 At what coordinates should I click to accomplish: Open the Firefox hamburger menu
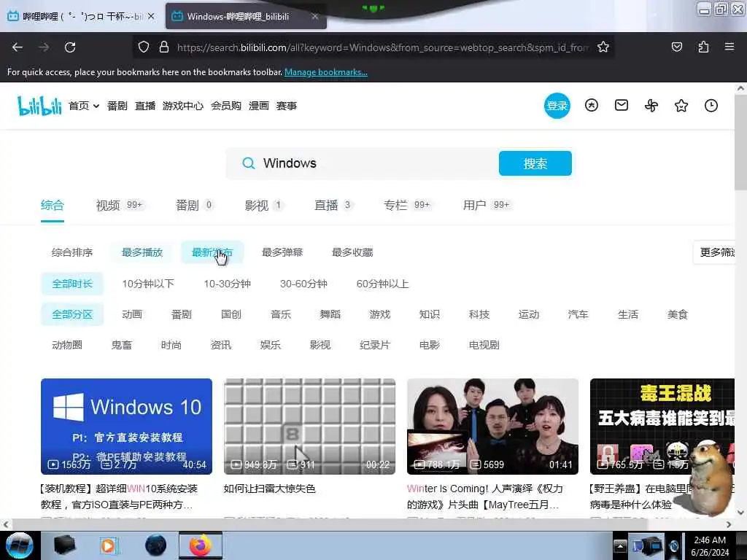pyautogui.click(x=729, y=47)
